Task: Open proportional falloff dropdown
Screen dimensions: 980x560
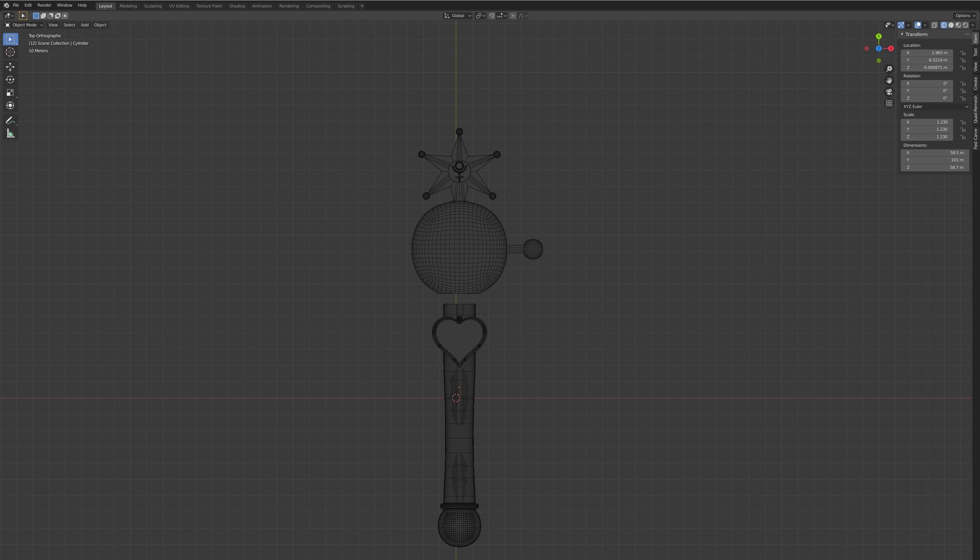Action: click(523, 16)
